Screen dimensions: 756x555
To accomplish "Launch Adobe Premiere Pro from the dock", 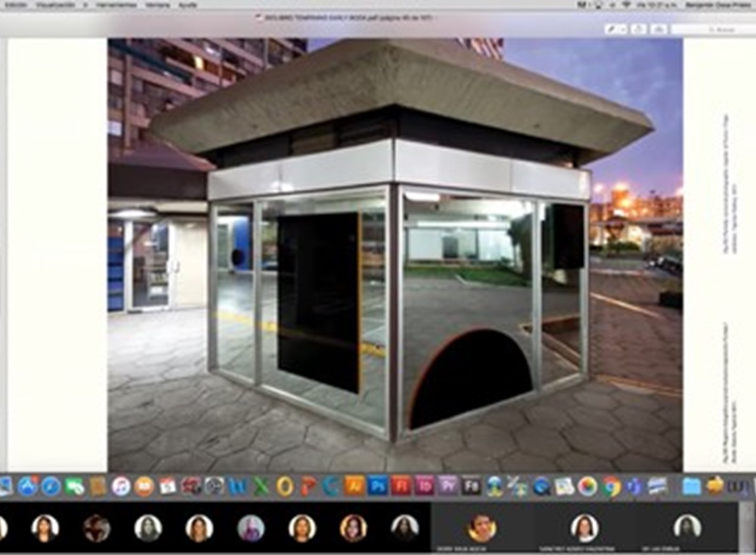I will pyautogui.click(x=448, y=486).
